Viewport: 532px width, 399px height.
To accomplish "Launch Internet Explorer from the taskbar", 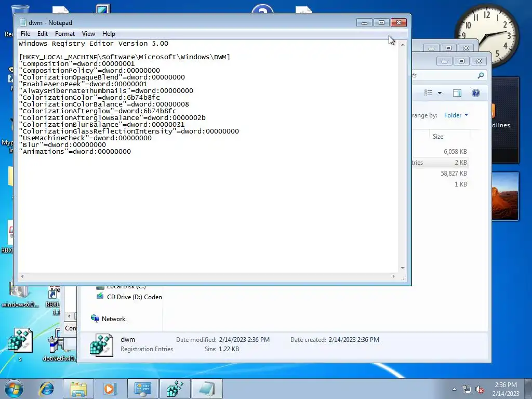I will pyautogui.click(x=47, y=389).
